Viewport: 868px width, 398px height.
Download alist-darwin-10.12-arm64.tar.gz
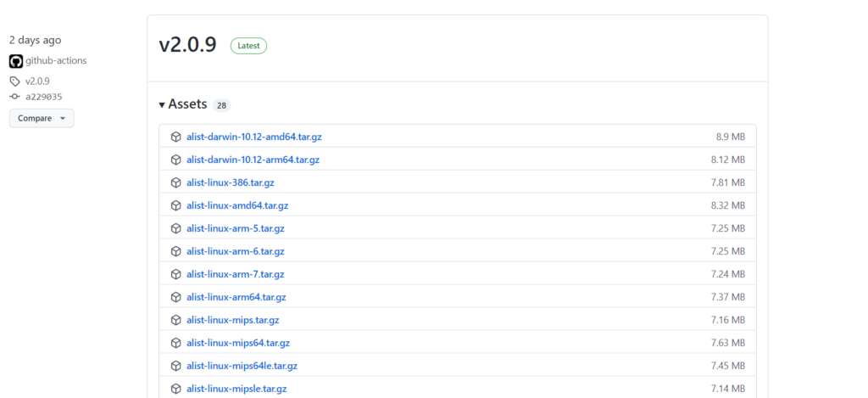[253, 160]
